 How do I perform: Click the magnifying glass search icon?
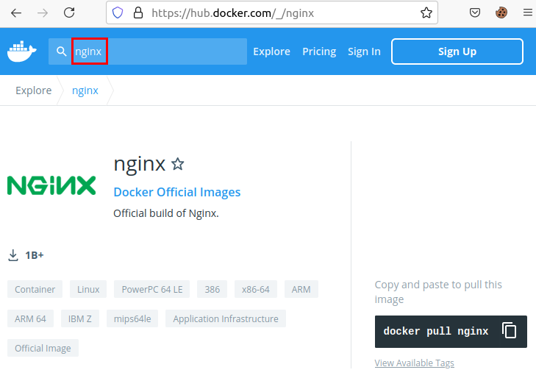click(x=61, y=51)
